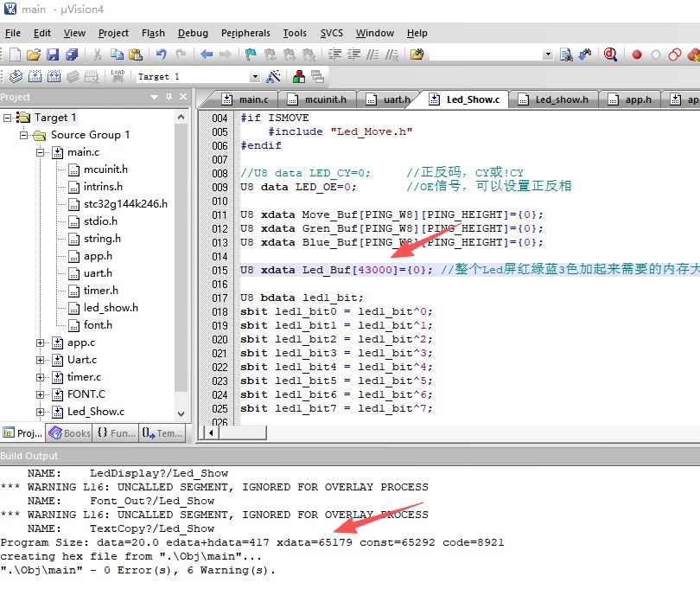The image size is (700, 589).
Task: Expand the Led_Show.c node in project tree
Action: point(41,412)
